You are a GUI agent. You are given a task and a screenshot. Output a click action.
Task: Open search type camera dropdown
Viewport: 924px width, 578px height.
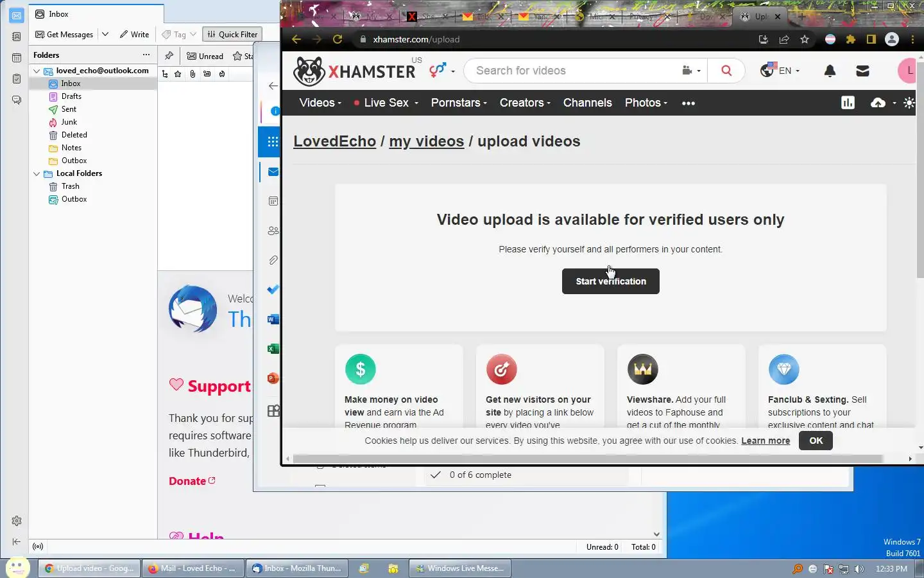point(691,71)
